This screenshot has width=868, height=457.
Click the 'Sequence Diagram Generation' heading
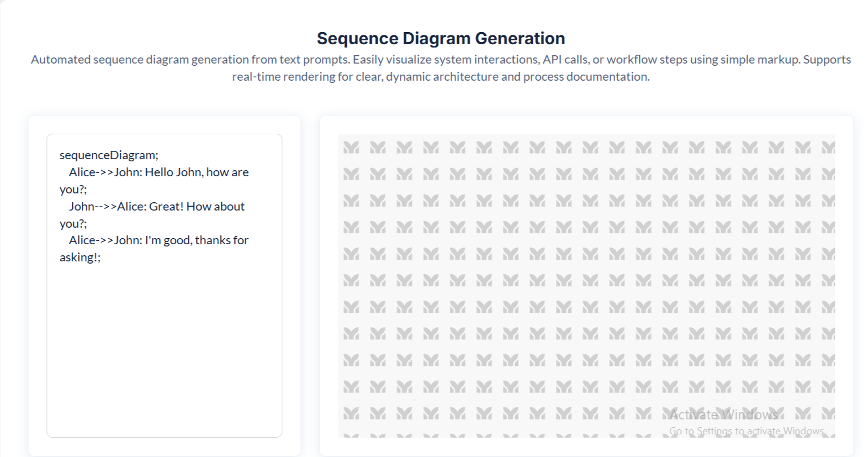point(441,38)
